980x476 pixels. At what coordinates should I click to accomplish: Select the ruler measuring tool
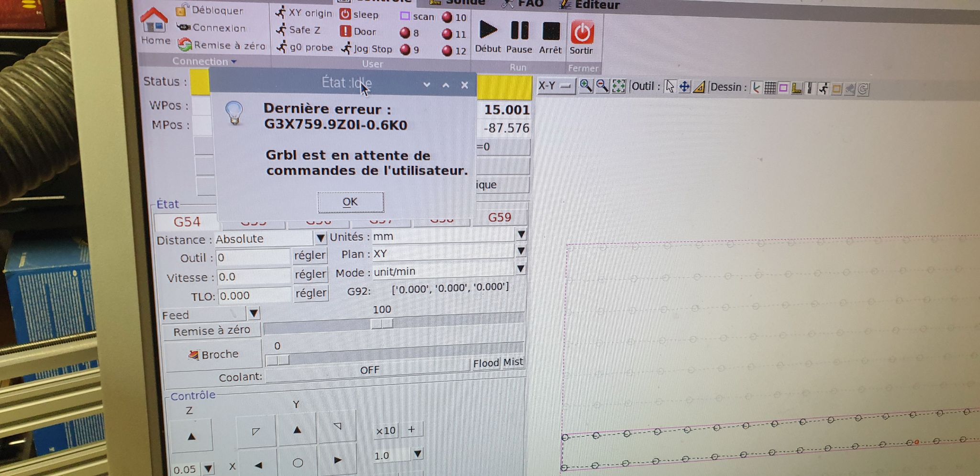[699, 87]
